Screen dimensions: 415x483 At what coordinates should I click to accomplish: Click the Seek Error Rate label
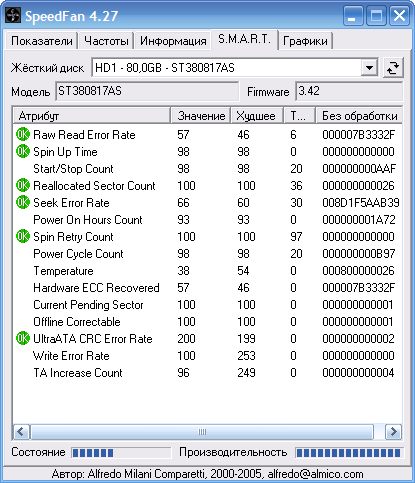71,202
